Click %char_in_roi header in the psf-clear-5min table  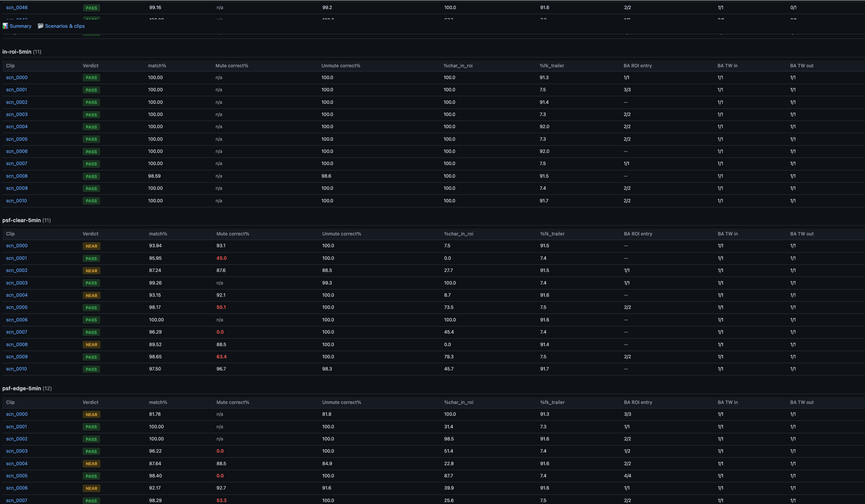coord(459,234)
